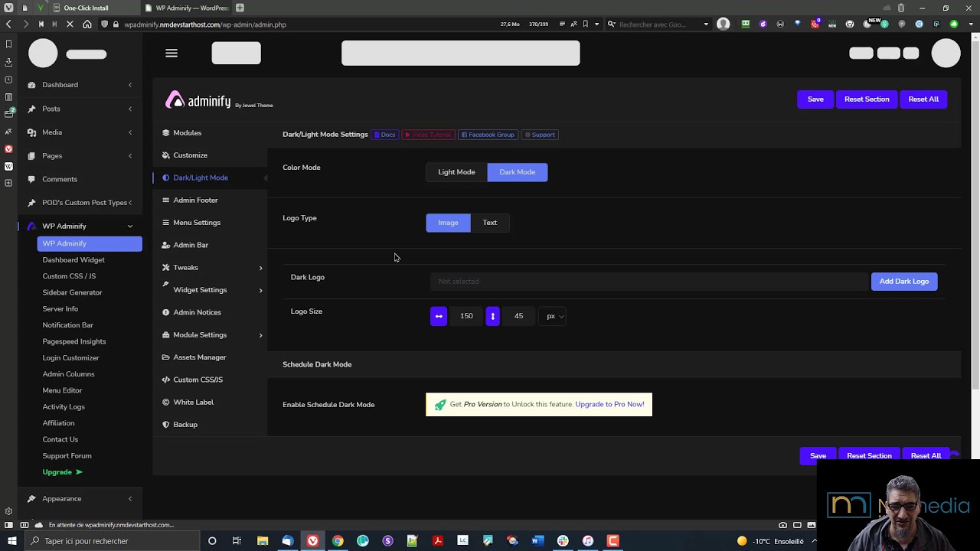Open the Comments section
The image size is (980, 551).
coord(60,179)
